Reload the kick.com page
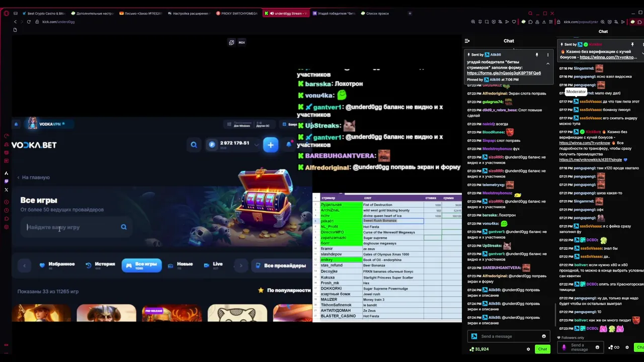644x362 pixels. tap(29, 22)
